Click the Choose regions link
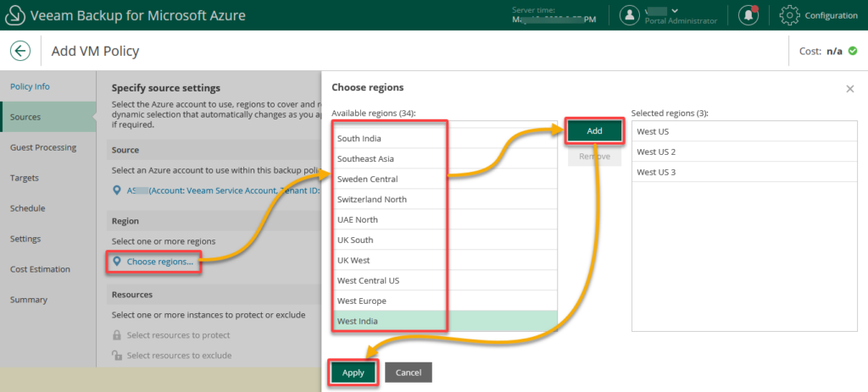Screen dimensions: 868x392 [159, 262]
